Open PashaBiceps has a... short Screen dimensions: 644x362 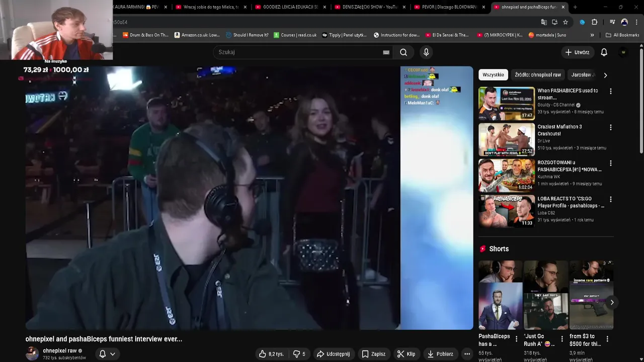point(500,295)
